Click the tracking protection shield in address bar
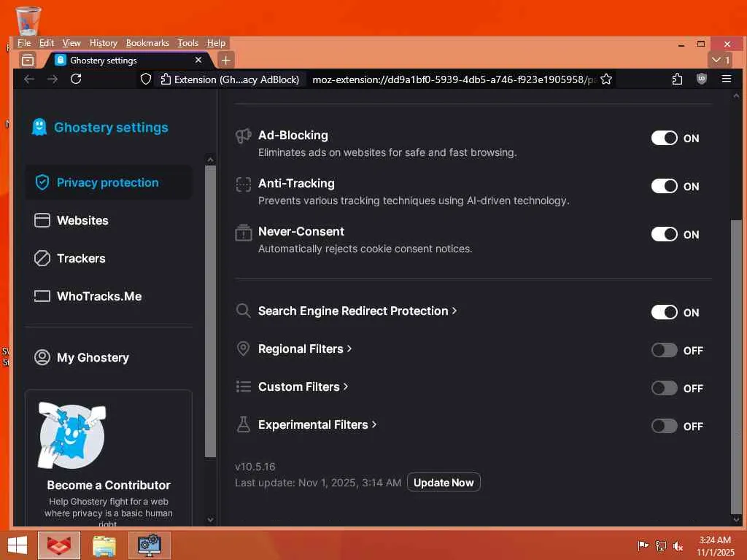747x560 pixels. pos(146,79)
